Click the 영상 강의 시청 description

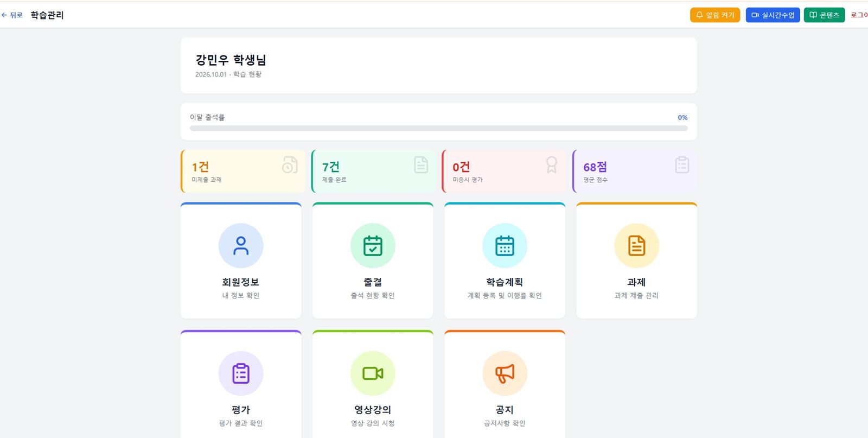[x=373, y=423]
